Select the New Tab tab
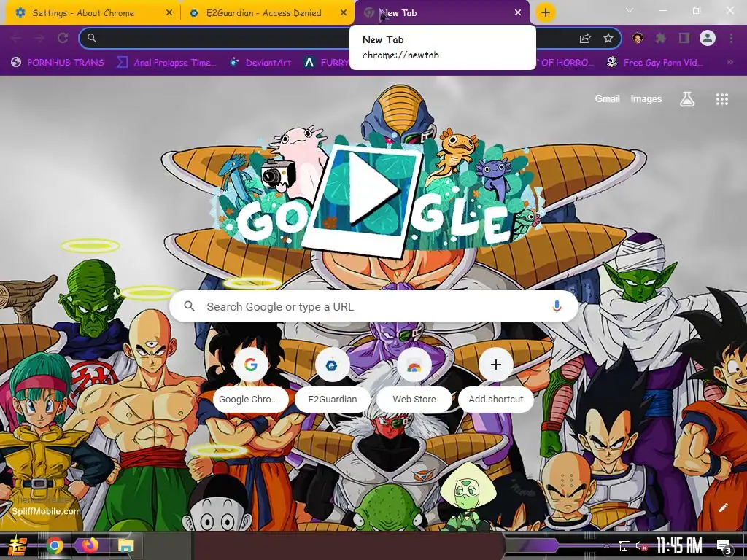 (x=442, y=13)
